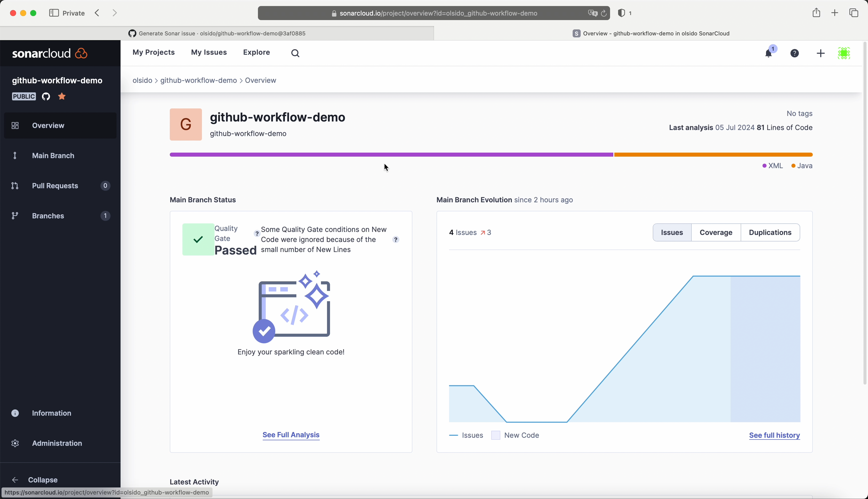Viewport: 868px width, 499px height.
Task: Open the help question mark menu
Action: (x=794, y=53)
